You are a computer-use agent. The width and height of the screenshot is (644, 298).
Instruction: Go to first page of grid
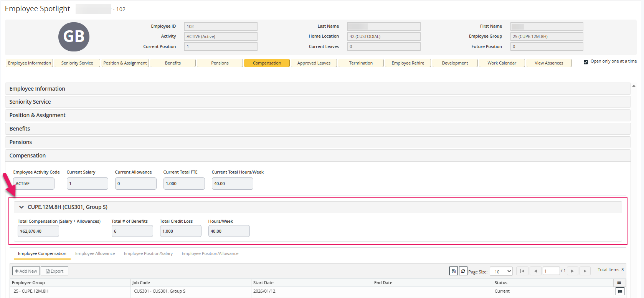pyautogui.click(x=522, y=271)
